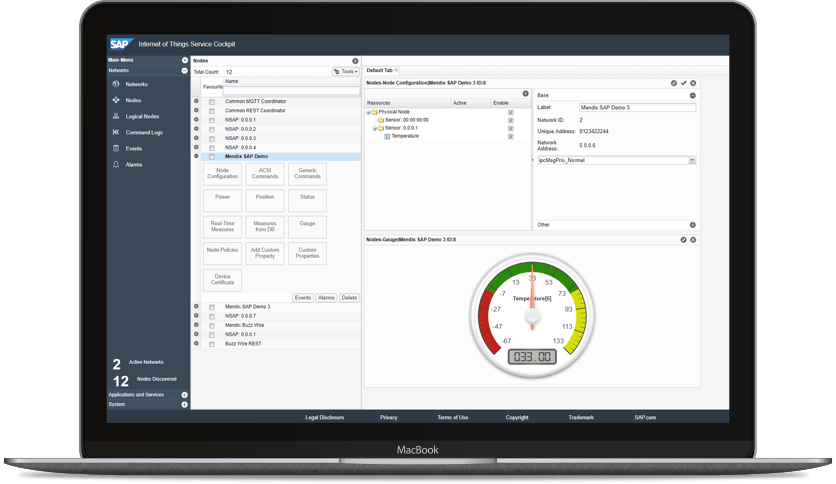Click the SAP logo

point(120,44)
